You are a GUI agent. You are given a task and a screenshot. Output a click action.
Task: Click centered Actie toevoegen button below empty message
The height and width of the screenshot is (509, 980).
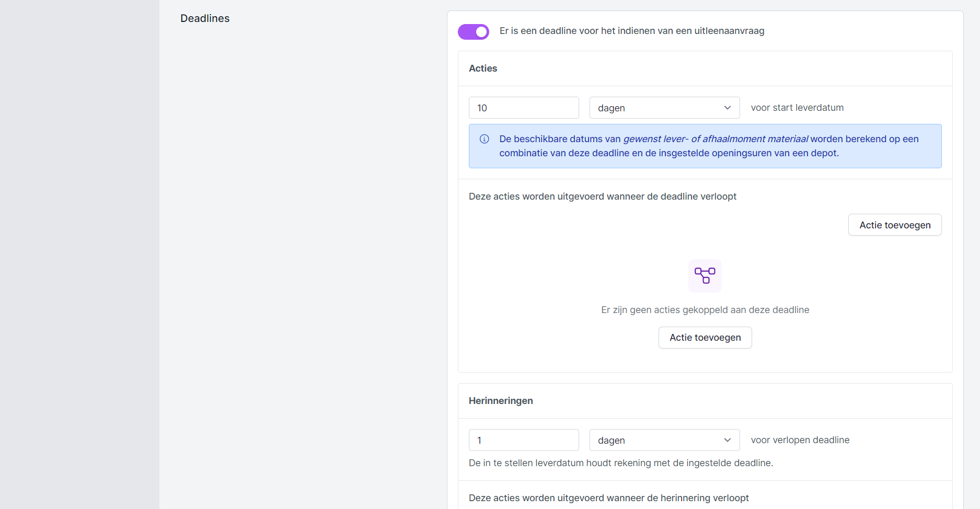pos(705,338)
